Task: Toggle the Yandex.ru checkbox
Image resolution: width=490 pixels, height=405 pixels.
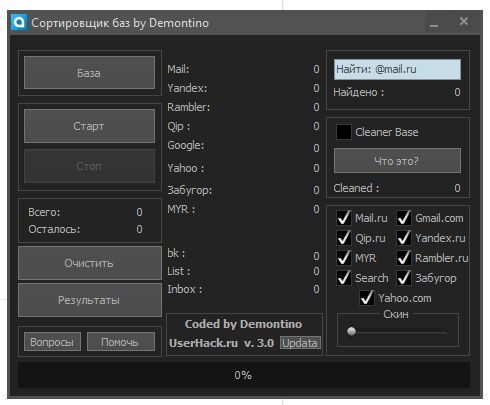Action: (404, 238)
